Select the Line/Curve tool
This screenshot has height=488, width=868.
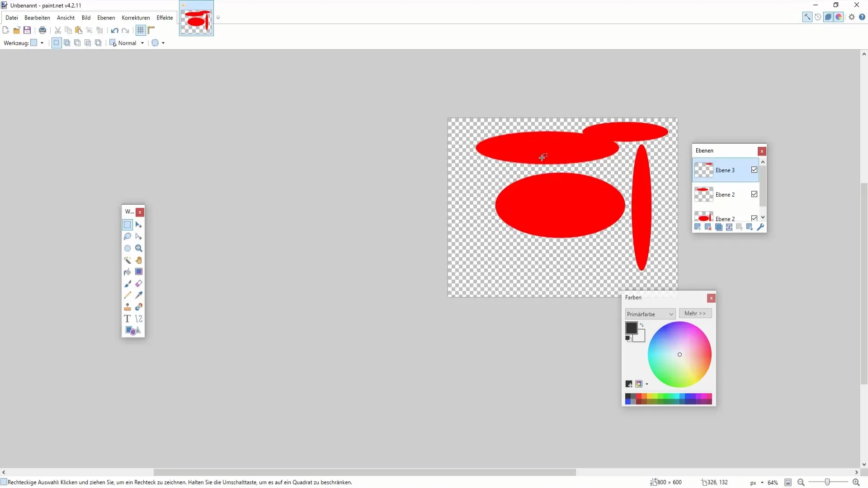pos(139,319)
